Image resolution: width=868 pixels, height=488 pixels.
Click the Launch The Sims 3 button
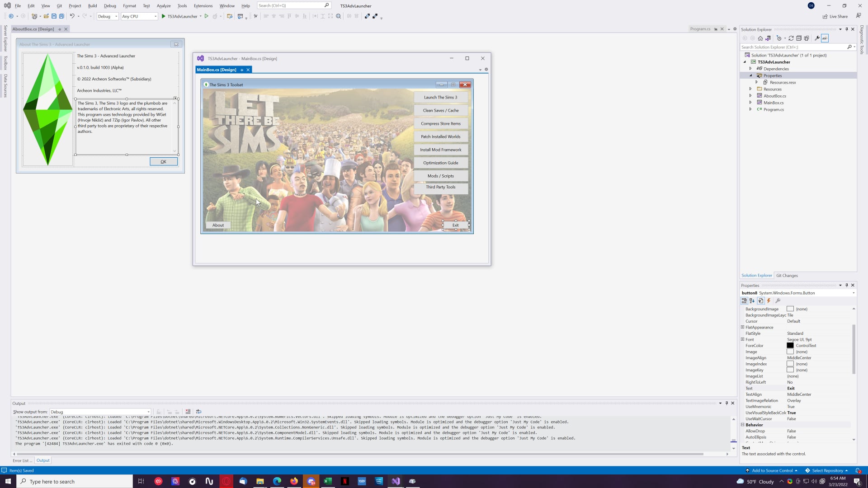(440, 97)
